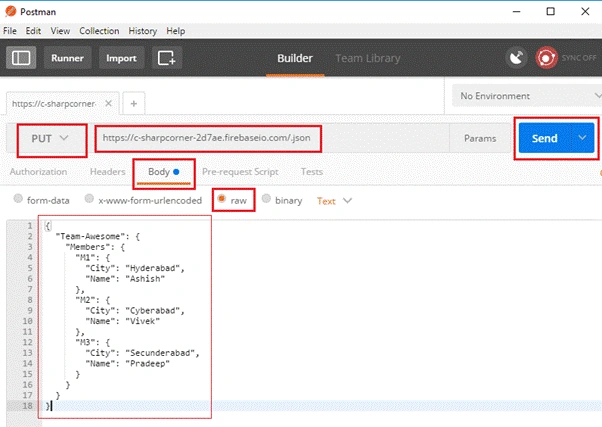Screen dimensions: 602x427
Task: Click the Postman logo in title bar
Action: pyautogui.click(x=11, y=12)
